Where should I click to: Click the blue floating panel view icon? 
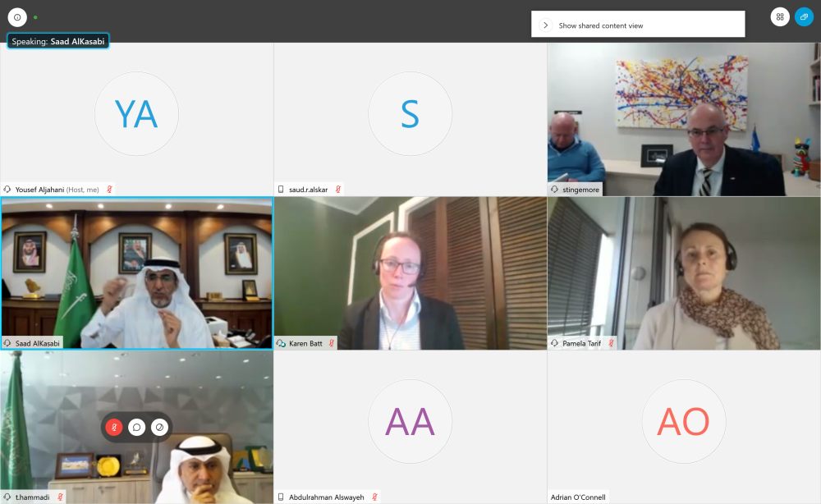tap(804, 17)
